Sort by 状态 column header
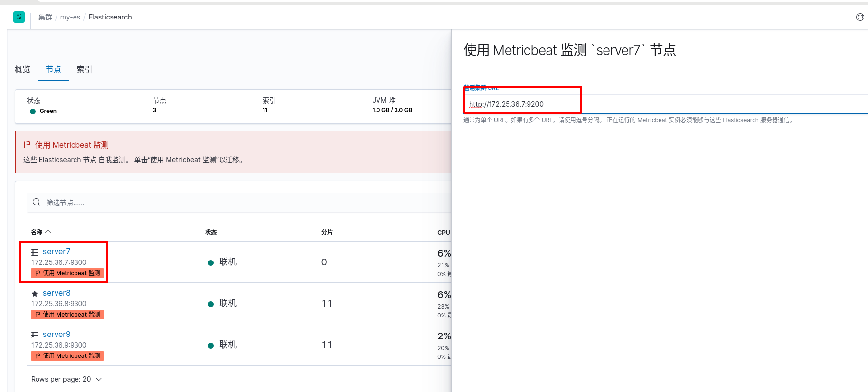The height and width of the screenshot is (392, 868). pyautogui.click(x=211, y=232)
